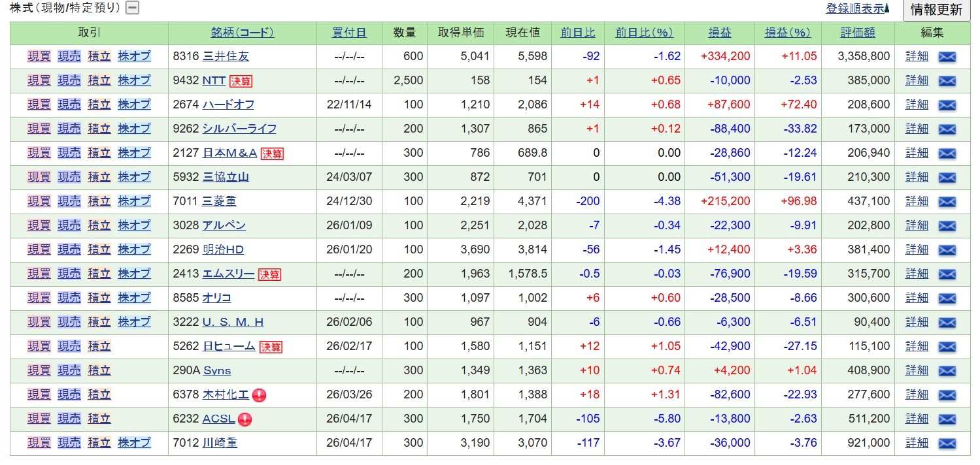This screenshot has height=465, width=980.
Task: Sort table by 銘柄(コード) header
Action: [x=242, y=33]
